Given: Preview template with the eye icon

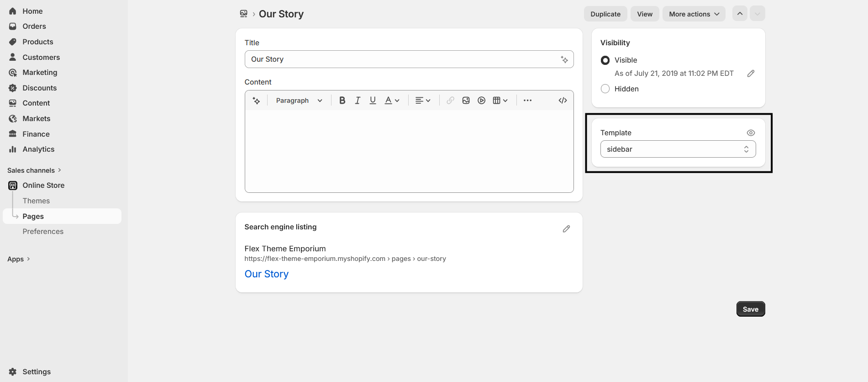Looking at the screenshot, I should pyautogui.click(x=751, y=133).
